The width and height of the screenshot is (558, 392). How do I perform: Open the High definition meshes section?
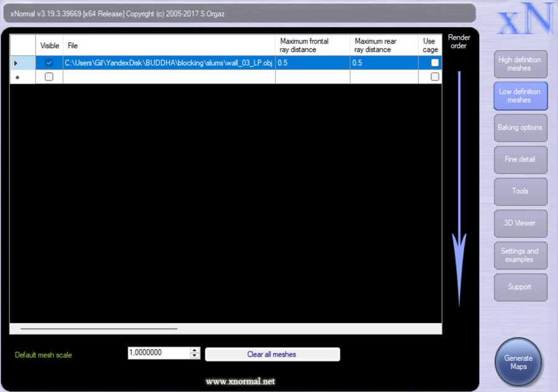point(520,64)
